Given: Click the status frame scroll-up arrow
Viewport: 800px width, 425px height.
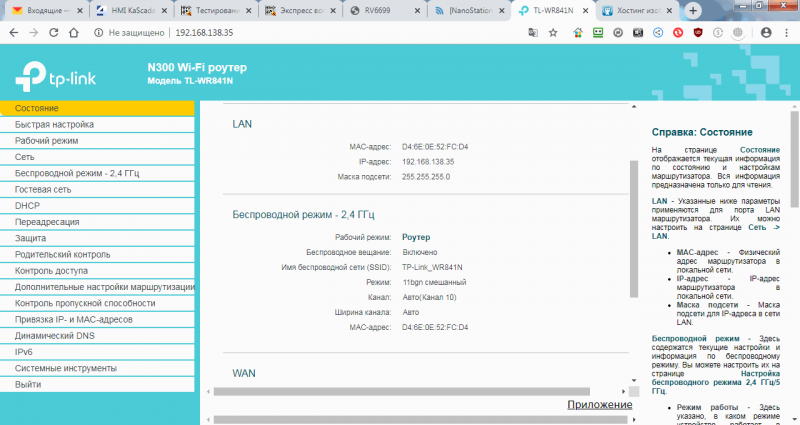Looking at the screenshot, I should click(x=634, y=107).
